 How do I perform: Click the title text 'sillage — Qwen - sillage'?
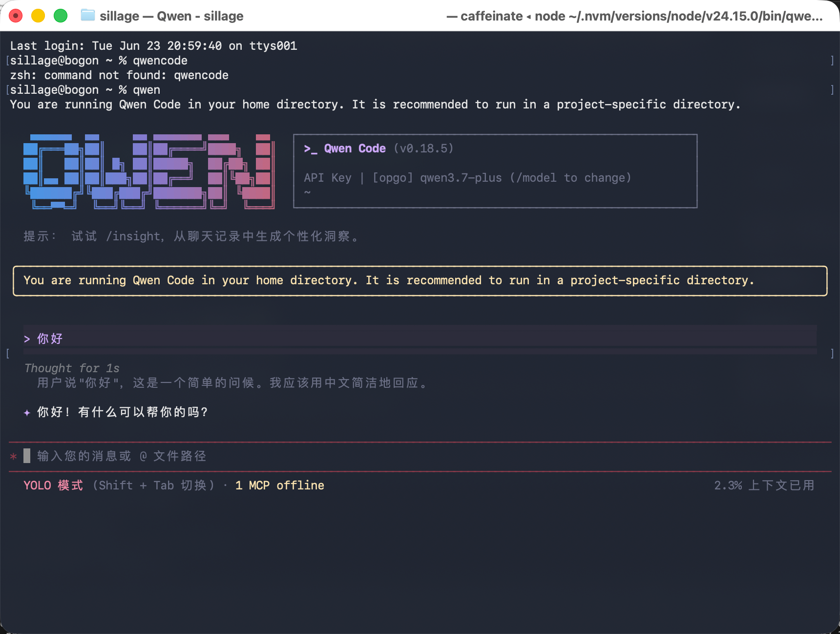coord(171,16)
